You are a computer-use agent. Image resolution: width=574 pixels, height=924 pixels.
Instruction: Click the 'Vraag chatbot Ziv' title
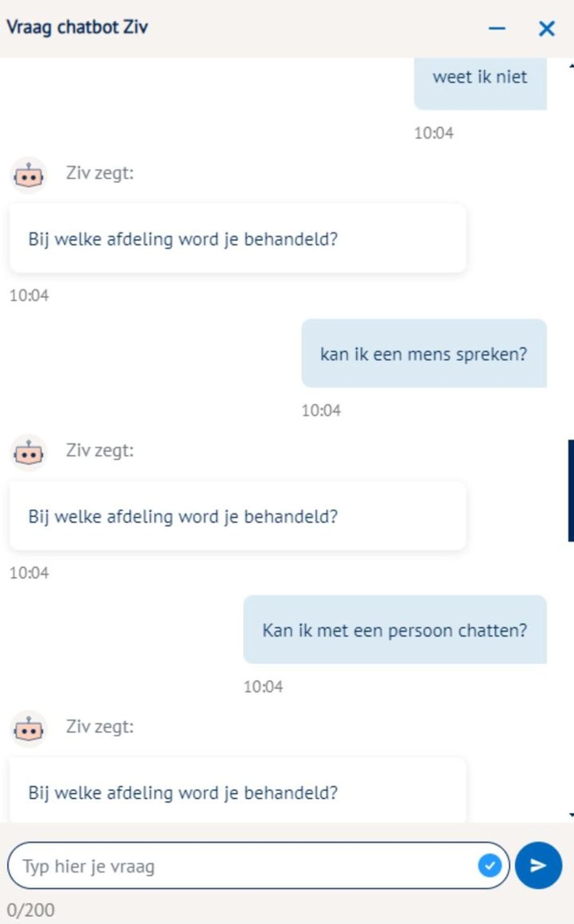pyautogui.click(x=77, y=27)
